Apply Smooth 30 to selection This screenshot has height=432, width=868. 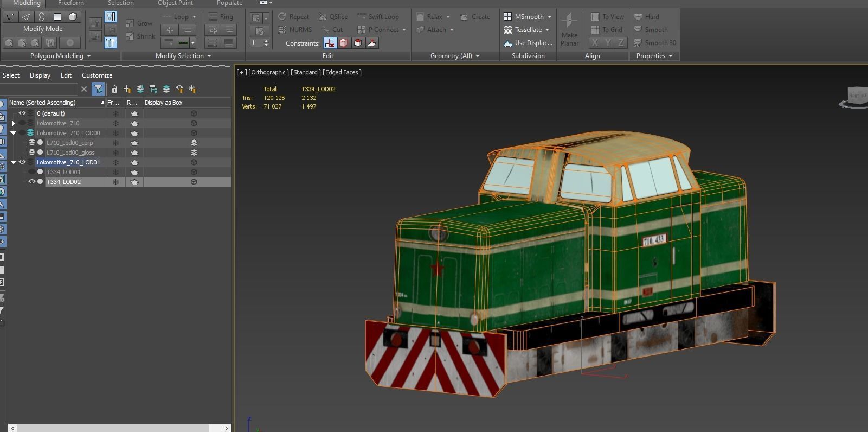(655, 43)
